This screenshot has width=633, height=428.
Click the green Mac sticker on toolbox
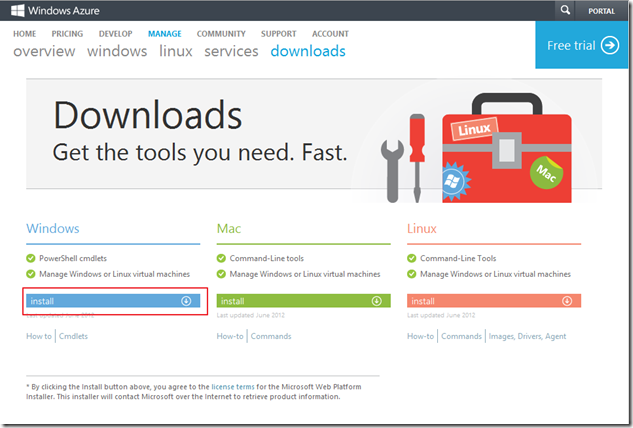547,173
